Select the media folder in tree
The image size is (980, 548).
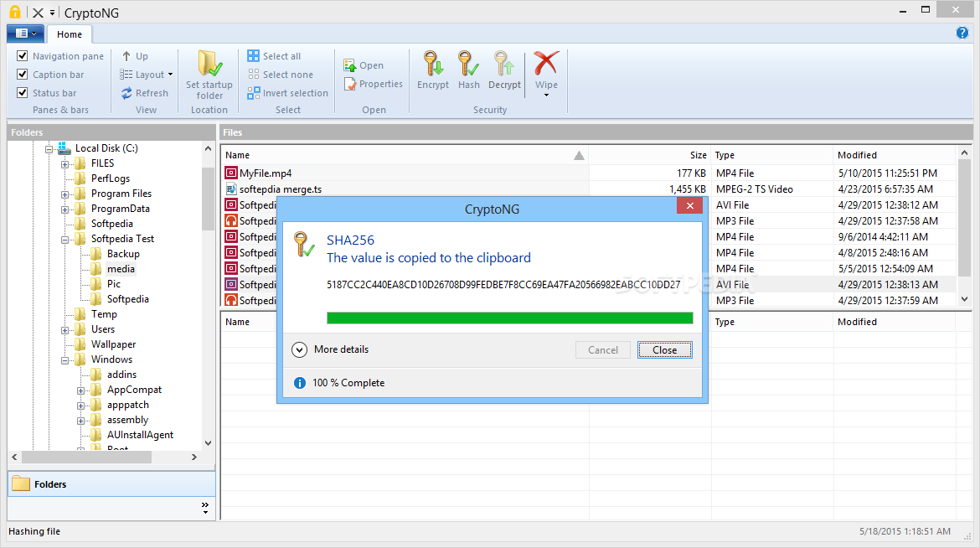pos(121,269)
